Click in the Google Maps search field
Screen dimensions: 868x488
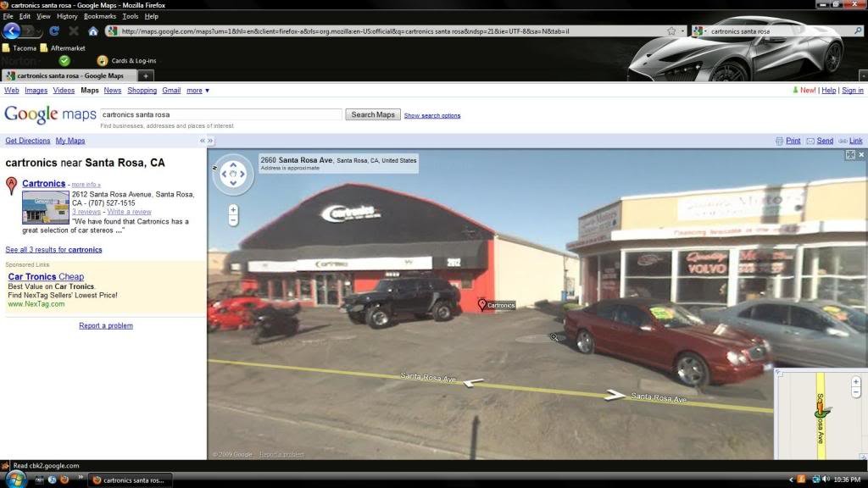pyautogui.click(x=221, y=114)
